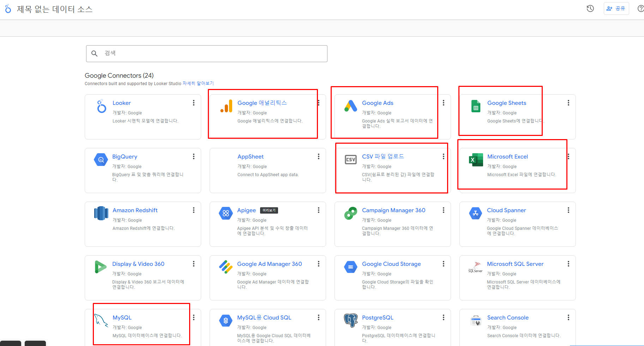The image size is (644, 346).
Task: Click the MySQL dolphin icon
Action: point(101,321)
